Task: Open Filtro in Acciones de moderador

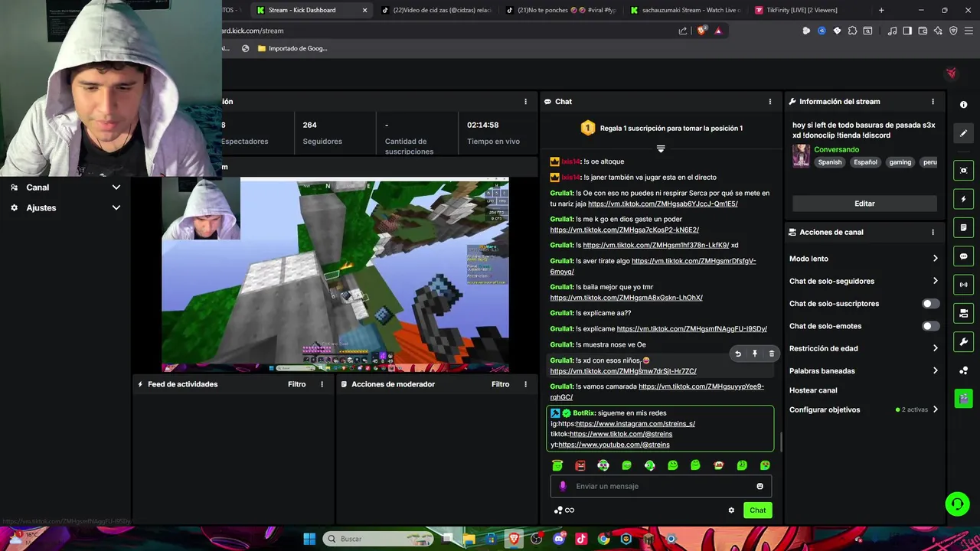Action: pyautogui.click(x=501, y=384)
